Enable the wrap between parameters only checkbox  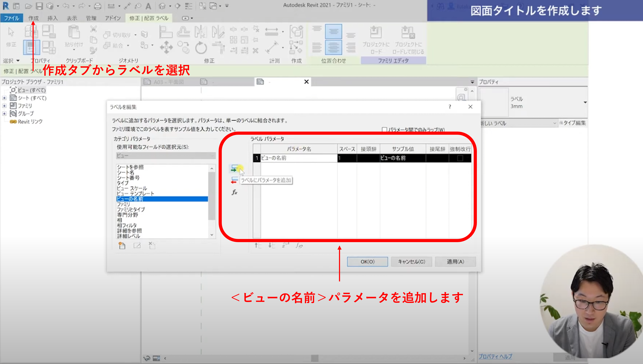pos(384,129)
